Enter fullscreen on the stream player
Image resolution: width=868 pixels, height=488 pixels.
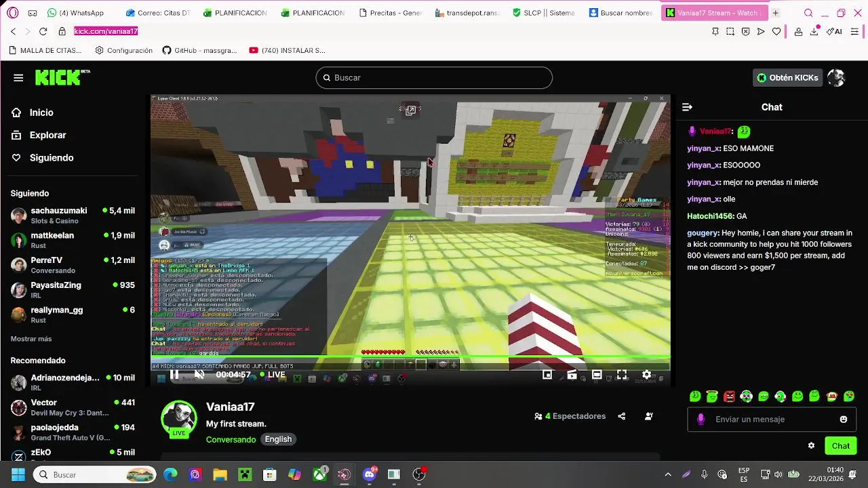(x=621, y=374)
